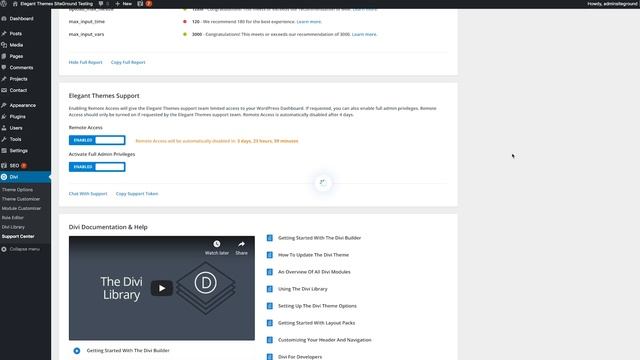640x360 pixels.
Task: Click the Tools wrench icon
Action: (4, 139)
